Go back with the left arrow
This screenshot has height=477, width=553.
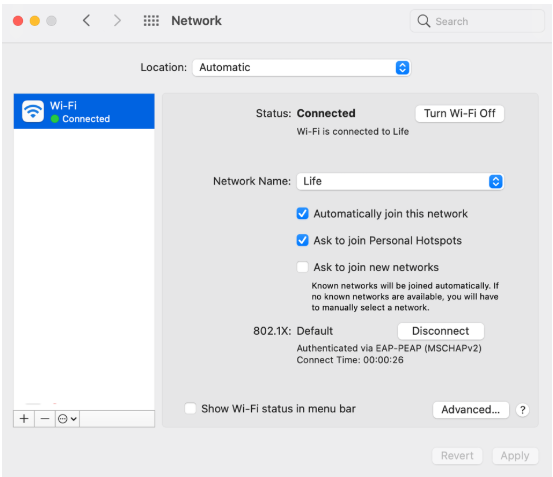point(87,20)
